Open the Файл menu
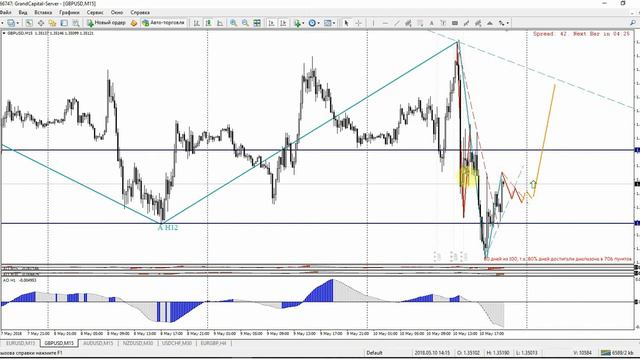640x360 pixels. [x=5, y=13]
